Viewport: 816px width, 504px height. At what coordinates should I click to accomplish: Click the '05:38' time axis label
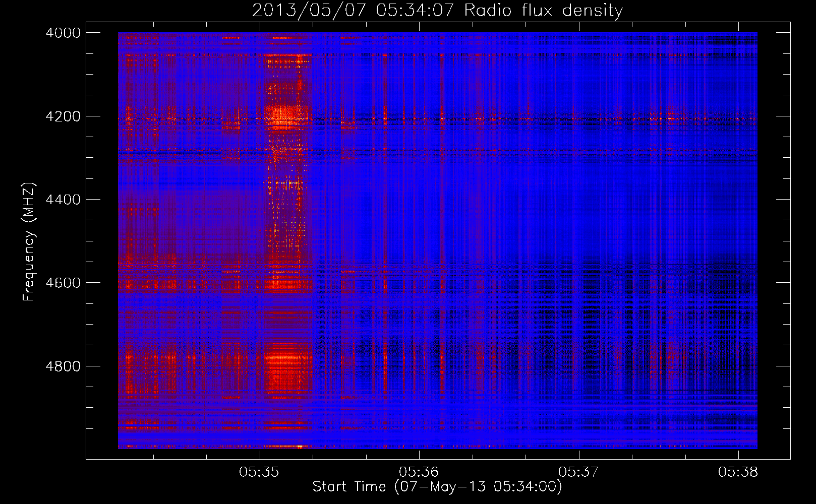[x=738, y=472]
